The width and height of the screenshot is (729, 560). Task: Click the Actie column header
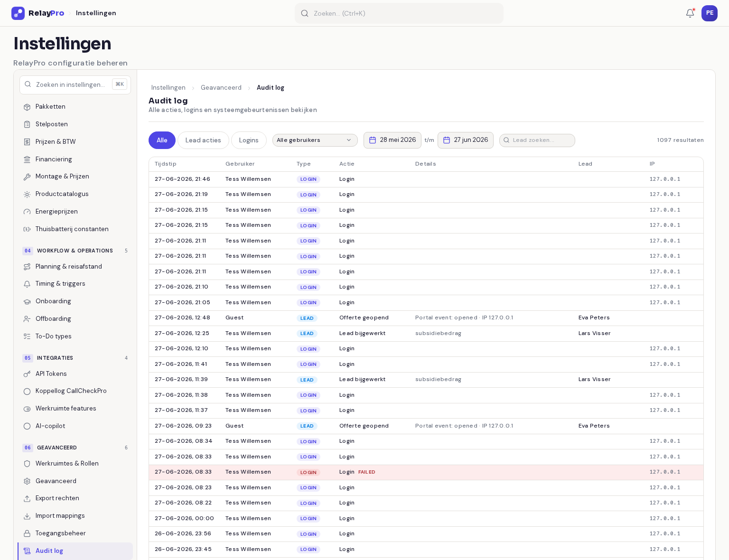pyautogui.click(x=347, y=164)
